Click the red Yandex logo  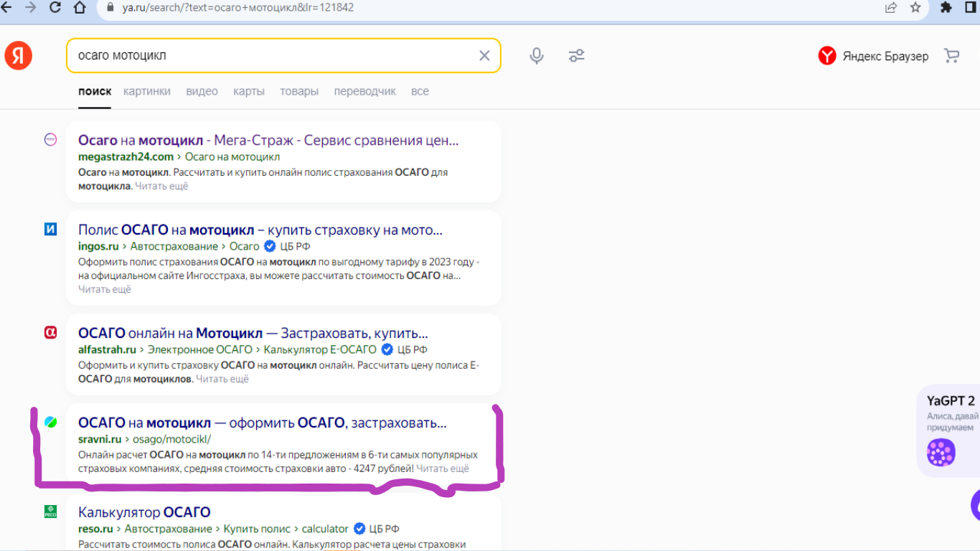[x=18, y=56]
